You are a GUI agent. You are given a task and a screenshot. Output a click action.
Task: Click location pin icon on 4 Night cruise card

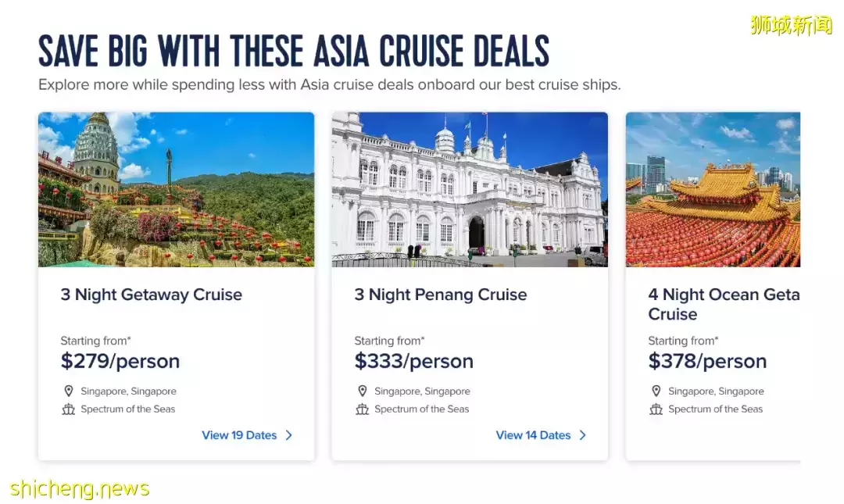click(656, 391)
